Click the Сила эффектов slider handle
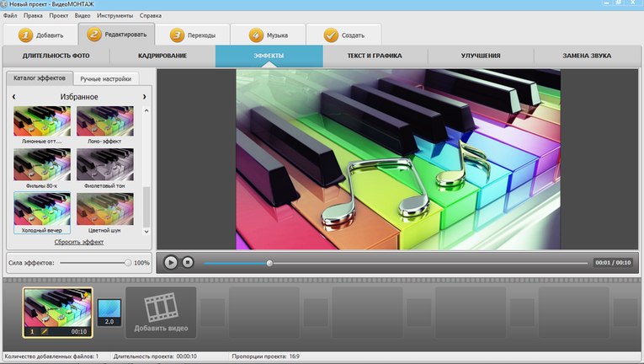644x364 pixels. (x=128, y=263)
